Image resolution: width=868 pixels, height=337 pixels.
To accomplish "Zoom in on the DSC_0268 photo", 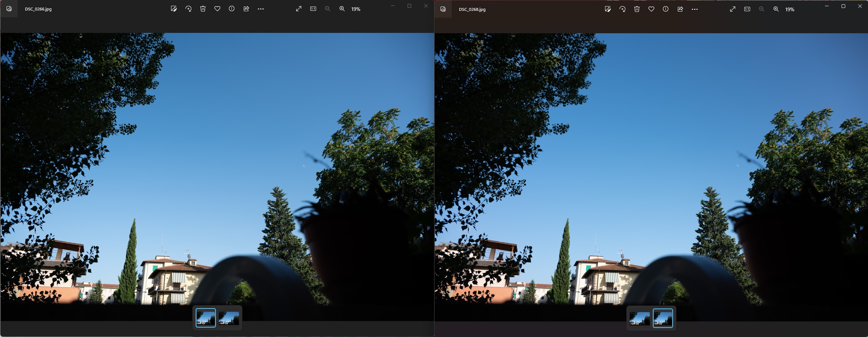I will click(x=776, y=9).
